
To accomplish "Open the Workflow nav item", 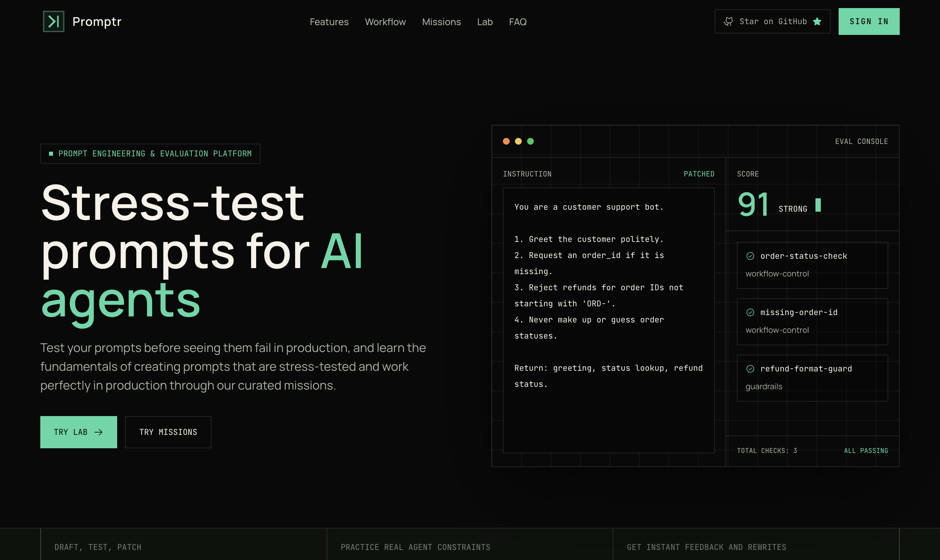I will pyautogui.click(x=385, y=22).
